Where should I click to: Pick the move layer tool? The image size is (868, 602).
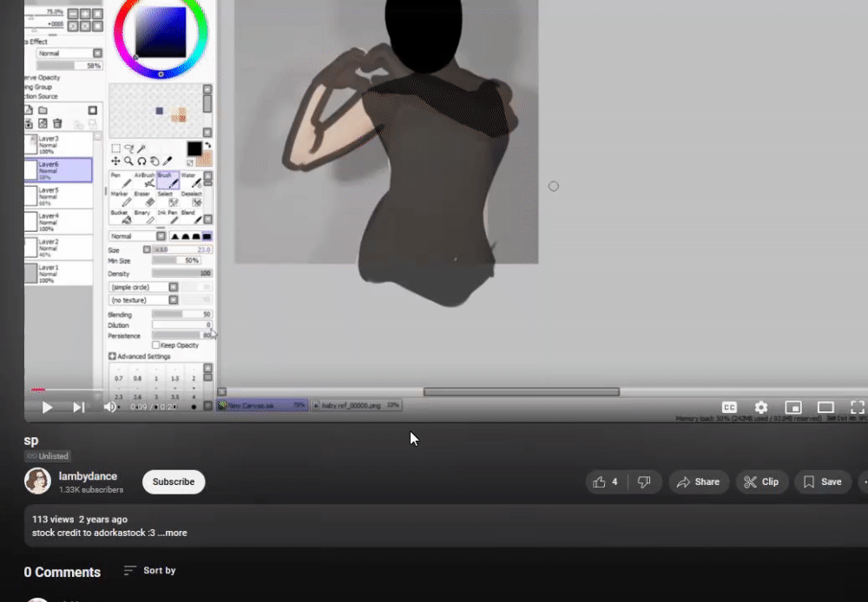(115, 161)
